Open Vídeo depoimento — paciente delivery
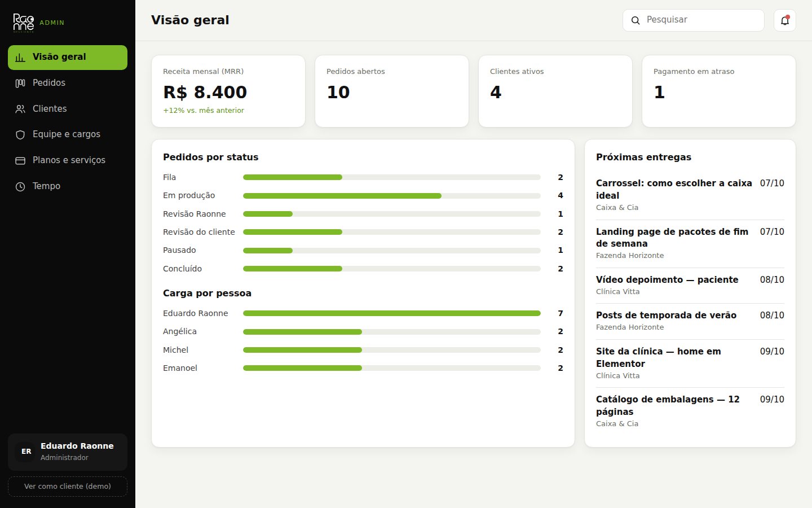 pyautogui.click(x=690, y=285)
